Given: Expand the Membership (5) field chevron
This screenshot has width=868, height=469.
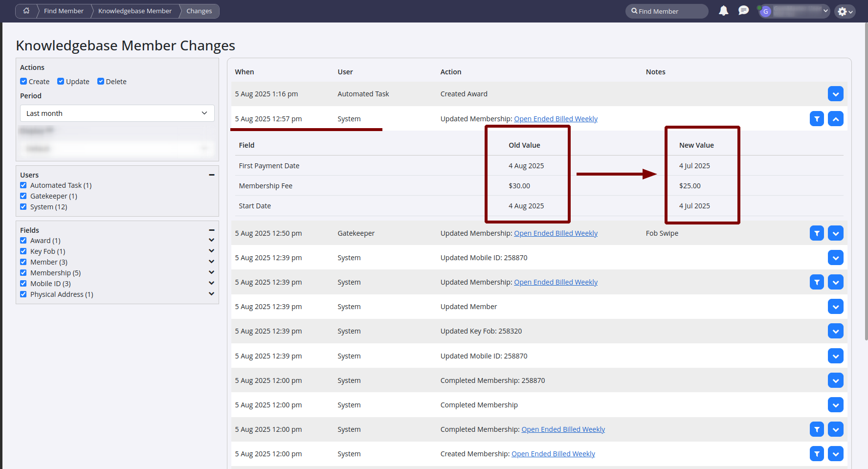Looking at the screenshot, I should (x=211, y=272).
